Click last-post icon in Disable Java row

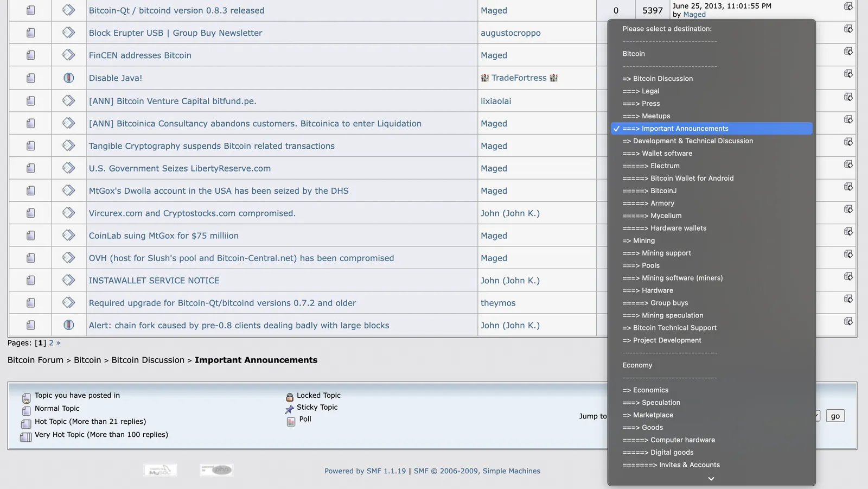[x=848, y=73]
